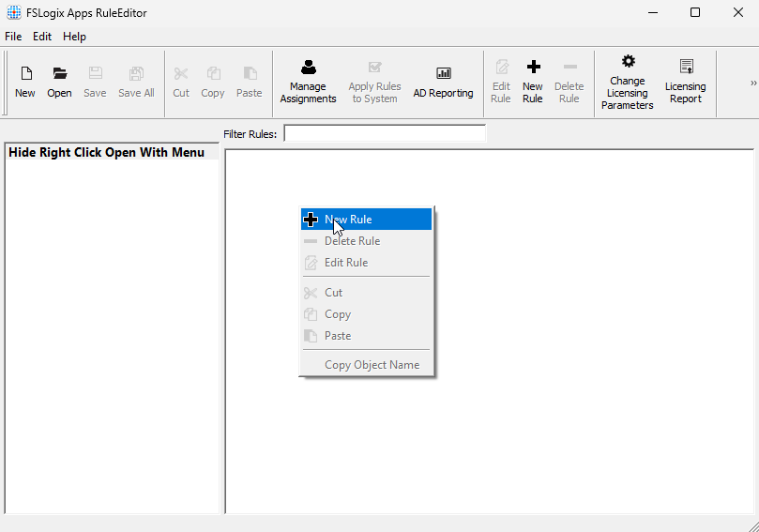759x532 pixels.
Task: Open Manage Assignments from the toolbar
Action: (x=308, y=82)
